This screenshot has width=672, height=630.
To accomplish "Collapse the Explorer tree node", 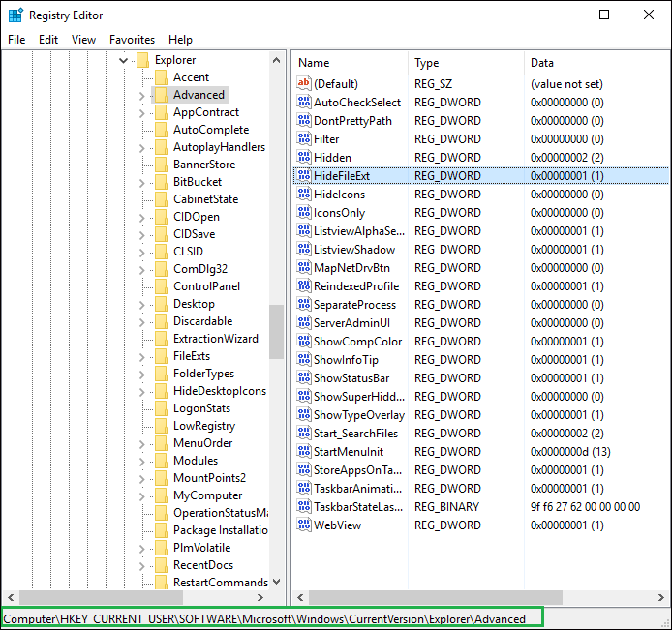I will click(123, 60).
